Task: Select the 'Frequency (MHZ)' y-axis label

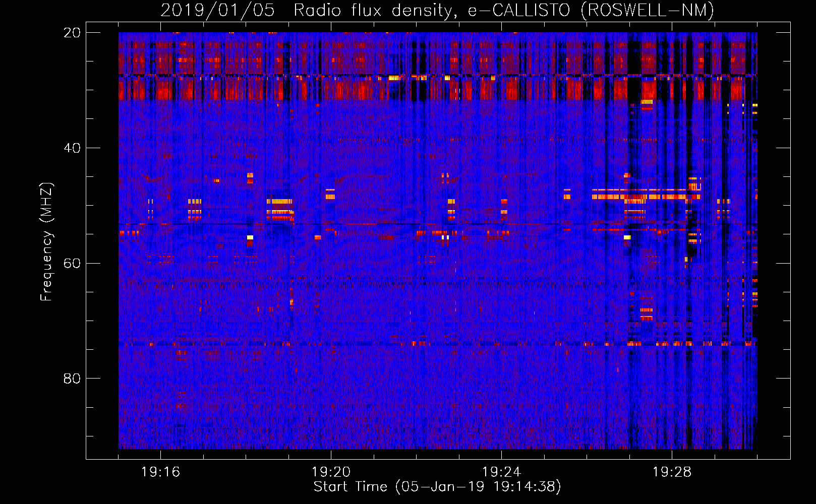Action: coord(46,241)
